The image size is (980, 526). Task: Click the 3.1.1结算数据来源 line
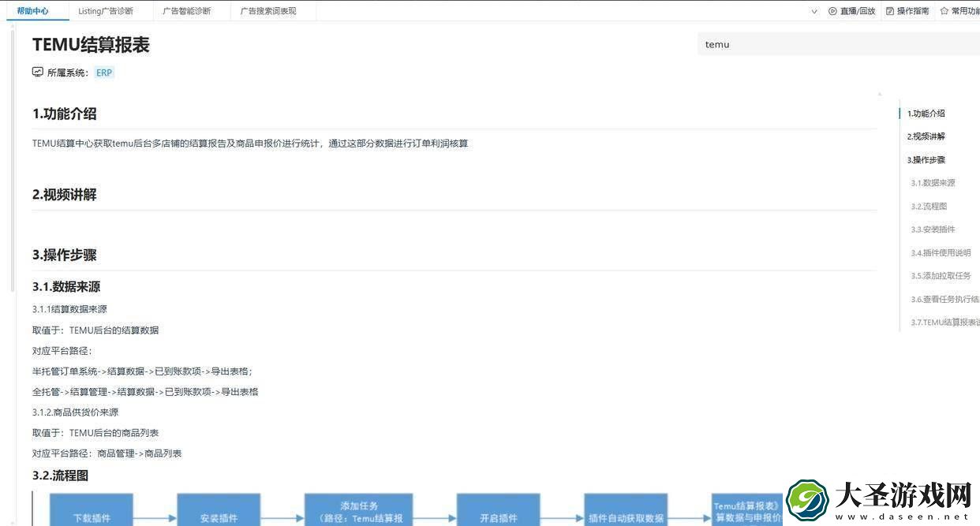69,309
